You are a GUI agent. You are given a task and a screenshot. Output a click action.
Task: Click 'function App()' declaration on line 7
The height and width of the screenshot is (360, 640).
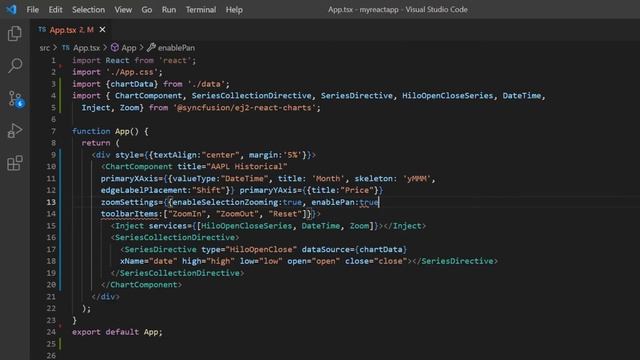tap(105, 131)
